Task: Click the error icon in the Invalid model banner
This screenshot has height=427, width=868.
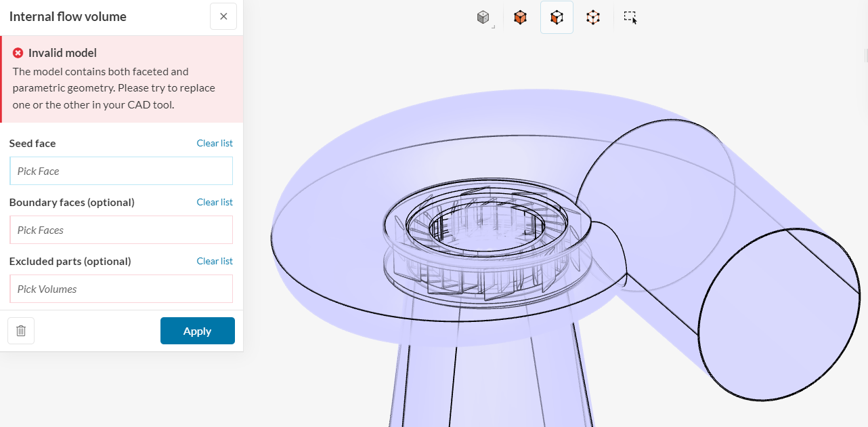Action: [18, 52]
